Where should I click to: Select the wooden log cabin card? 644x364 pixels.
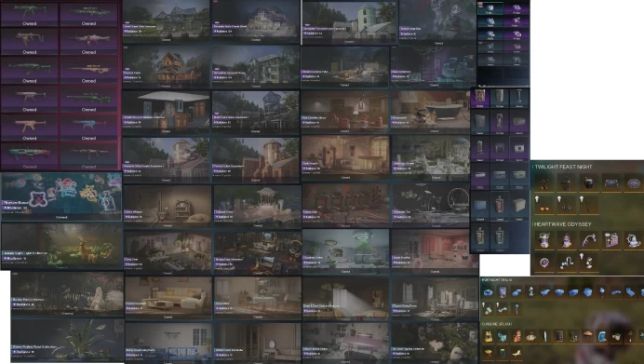coord(166,66)
